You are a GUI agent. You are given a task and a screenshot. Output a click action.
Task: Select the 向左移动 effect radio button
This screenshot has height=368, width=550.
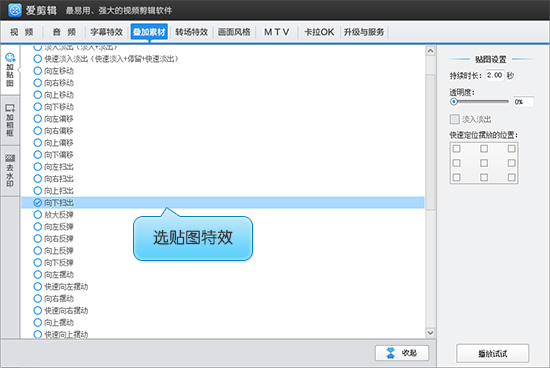click(38, 71)
